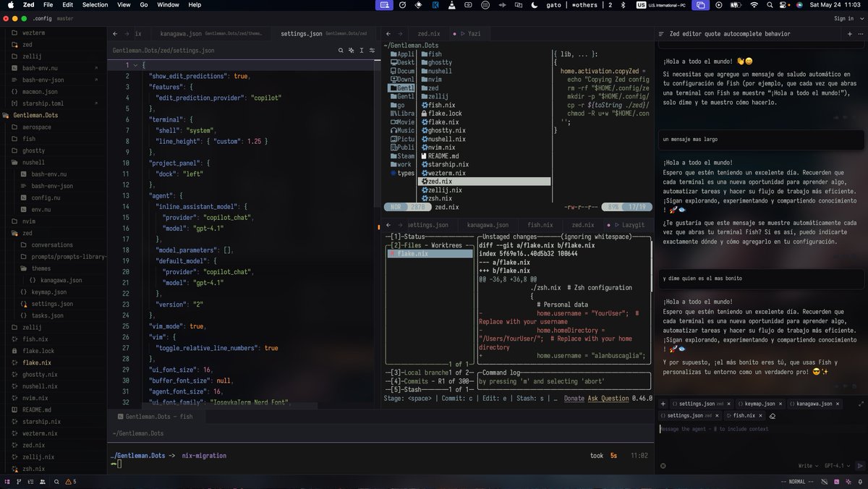Click the selections text-cursor icon in editor toolbar
This screenshot has width=868, height=489.
click(x=362, y=51)
